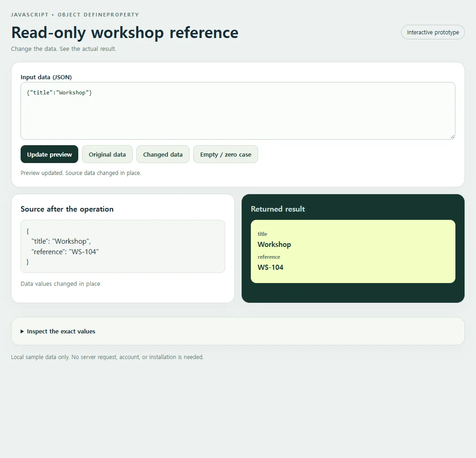This screenshot has height=458, width=476.
Task: Click the Returned result heading
Action: 278,209
